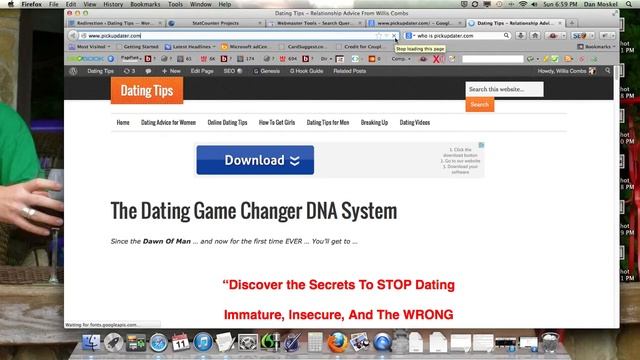This screenshot has height=360, width=640.
Task: Click the red X icon in the SEO toolbar
Action: click(436, 59)
